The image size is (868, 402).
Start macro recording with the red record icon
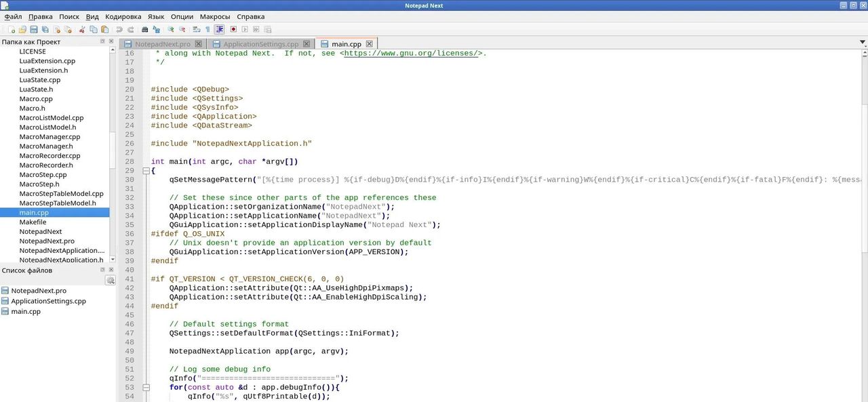(233, 30)
